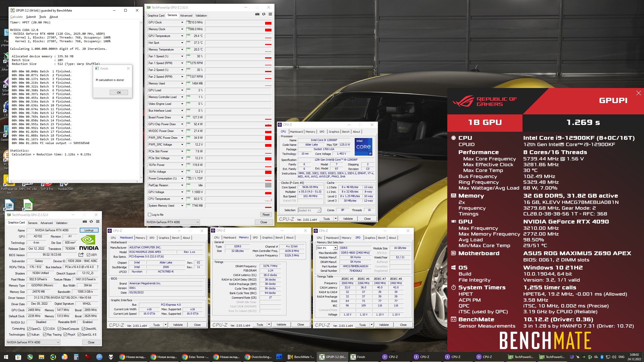Expand GPU Clock sensor dropdown

(x=182, y=22)
